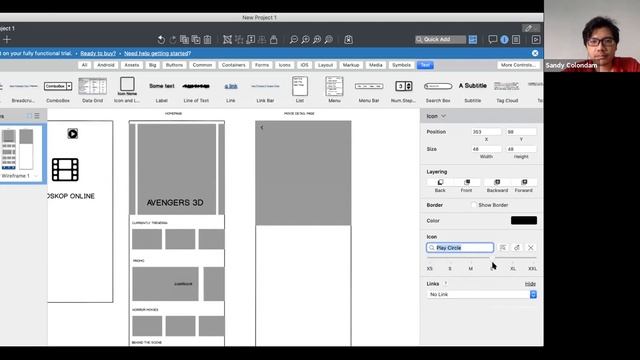640x360 pixels.
Task: Open the black Color swatch
Action: click(524, 220)
